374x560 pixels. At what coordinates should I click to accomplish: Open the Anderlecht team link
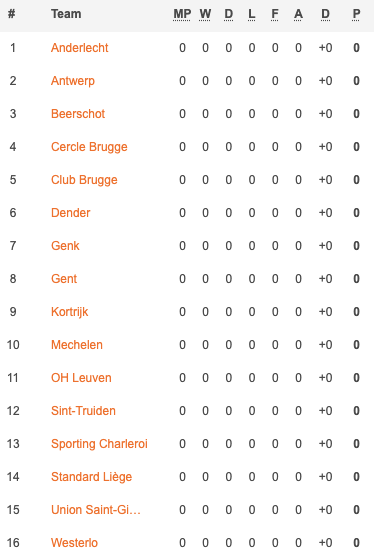[x=79, y=48]
